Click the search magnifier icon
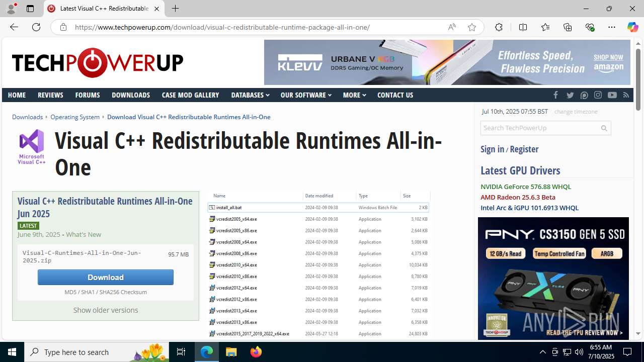The height and width of the screenshot is (362, 644). click(604, 128)
